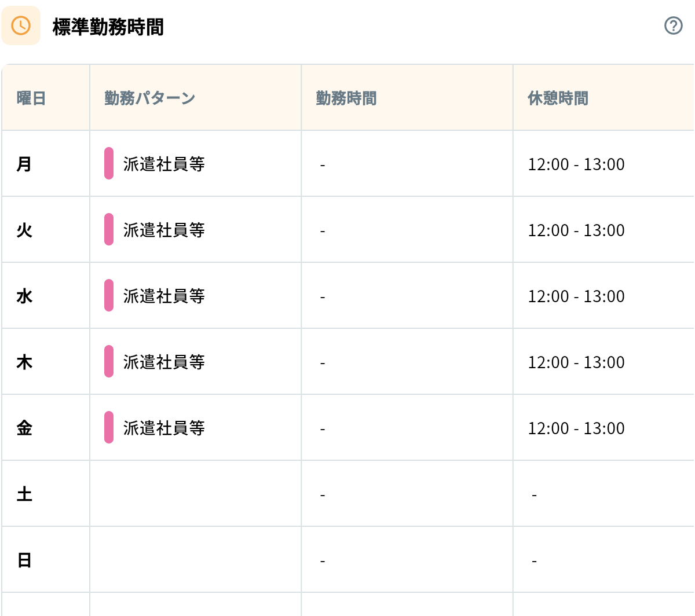The width and height of the screenshot is (695, 616).
Task: Click the 勤務時間 column header
Action: click(x=346, y=98)
